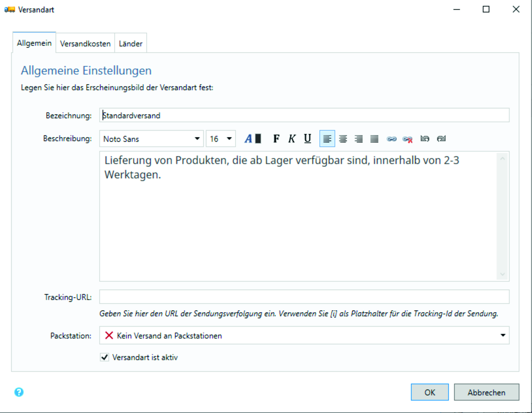Image resolution: width=532 pixels, height=413 pixels.
Task: Redo last edit in description
Action: click(441, 139)
